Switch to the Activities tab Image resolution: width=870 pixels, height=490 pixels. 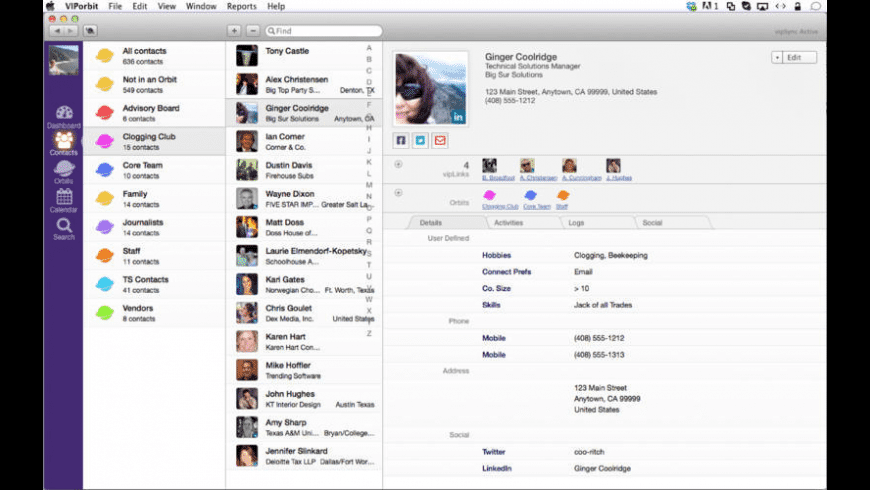(x=508, y=223)
